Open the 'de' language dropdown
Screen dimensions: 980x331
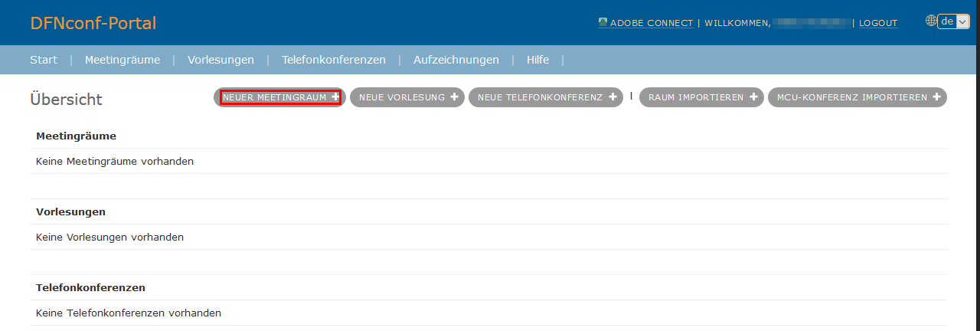[954, 22]
